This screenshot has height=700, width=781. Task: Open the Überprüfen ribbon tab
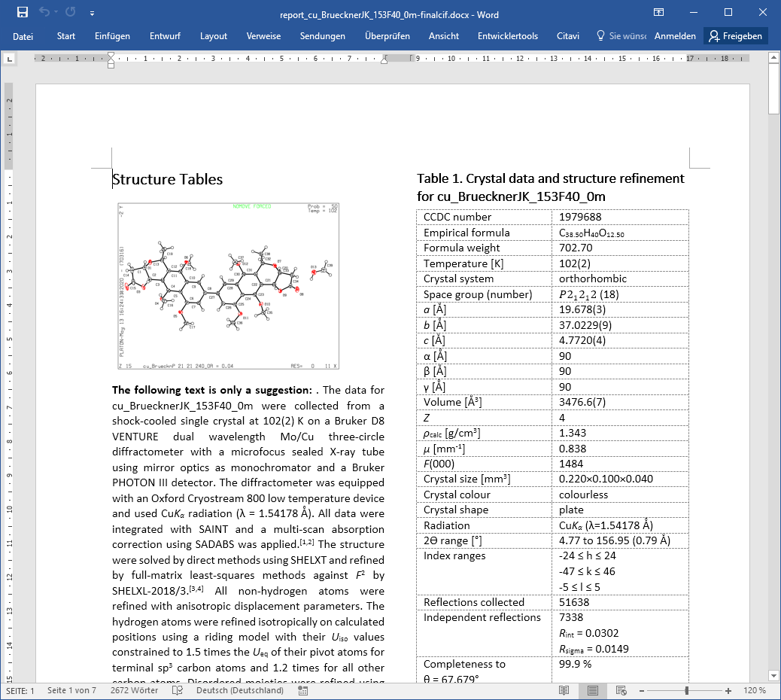387,36
